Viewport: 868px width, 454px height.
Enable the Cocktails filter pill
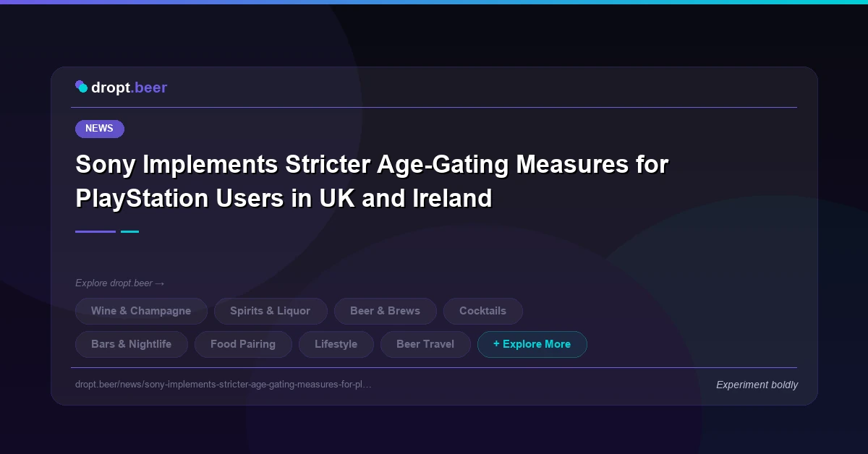482,311
